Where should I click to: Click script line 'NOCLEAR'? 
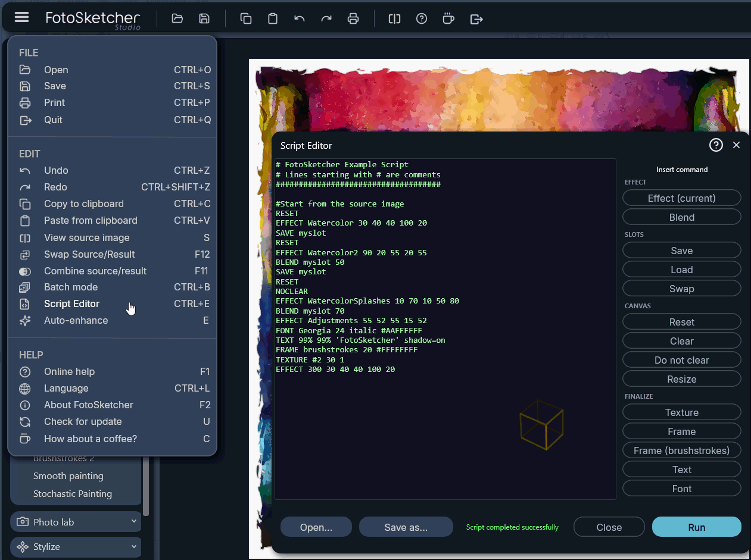(292, 292)
